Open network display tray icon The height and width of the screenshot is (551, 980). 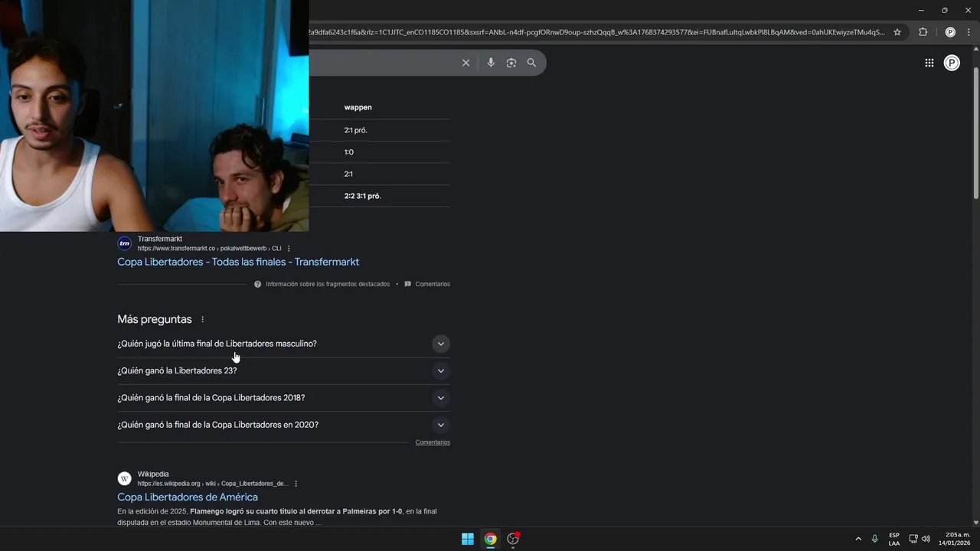tap(913, 539)
